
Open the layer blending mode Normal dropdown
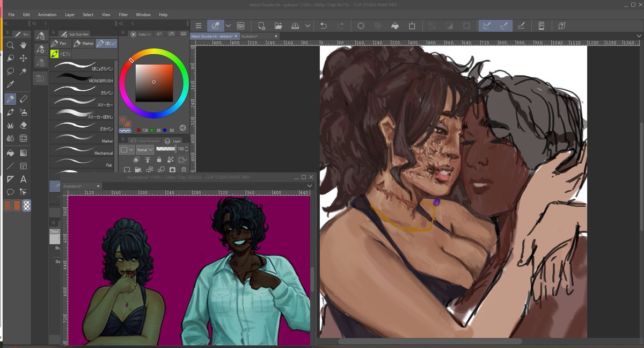145,149
